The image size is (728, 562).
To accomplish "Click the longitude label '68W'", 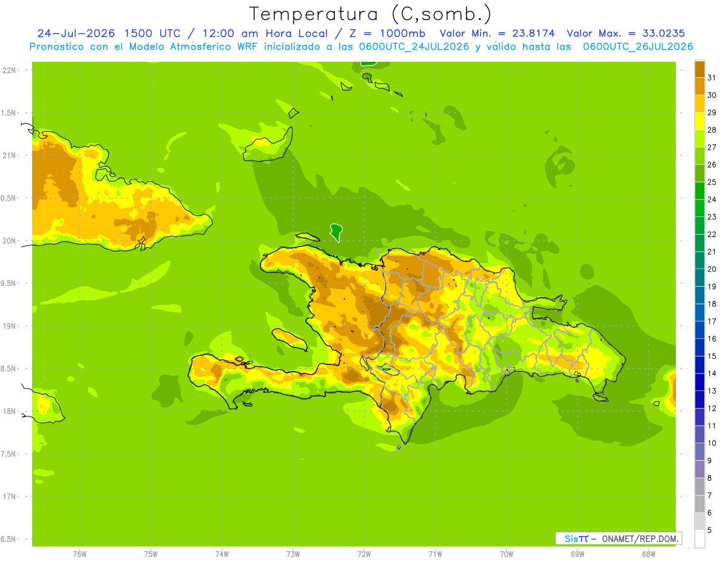I will point(649,554).
